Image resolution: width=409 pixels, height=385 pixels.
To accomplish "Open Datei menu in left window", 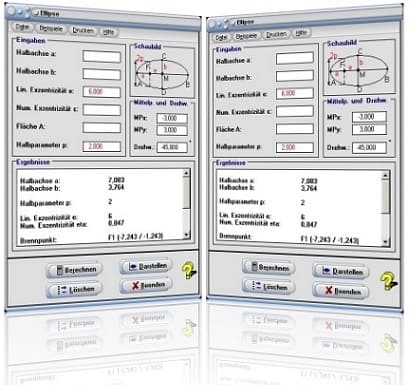I will pyautogui.click(x=22, y=27).
